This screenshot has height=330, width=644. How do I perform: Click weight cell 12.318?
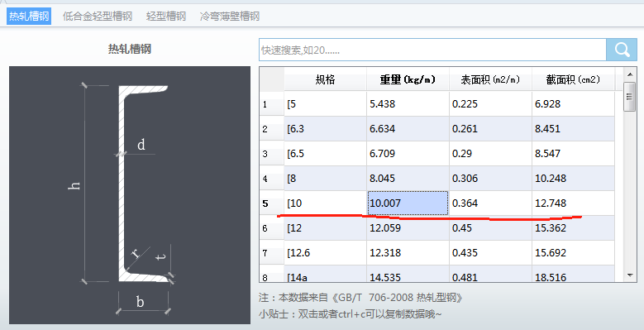point(408,253)
